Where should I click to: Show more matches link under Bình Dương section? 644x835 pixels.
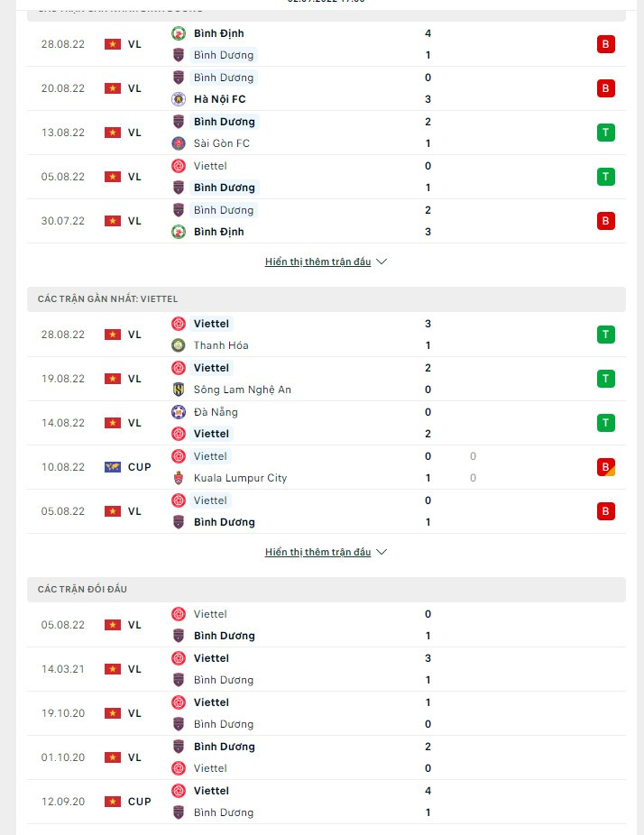tap(317, 262)
